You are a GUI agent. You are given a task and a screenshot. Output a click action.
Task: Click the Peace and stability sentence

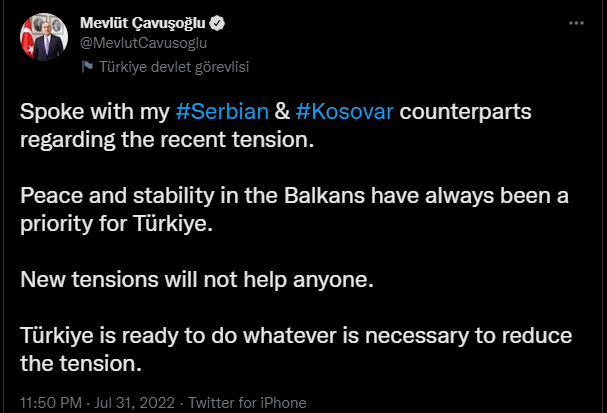(x=294, y=195)
